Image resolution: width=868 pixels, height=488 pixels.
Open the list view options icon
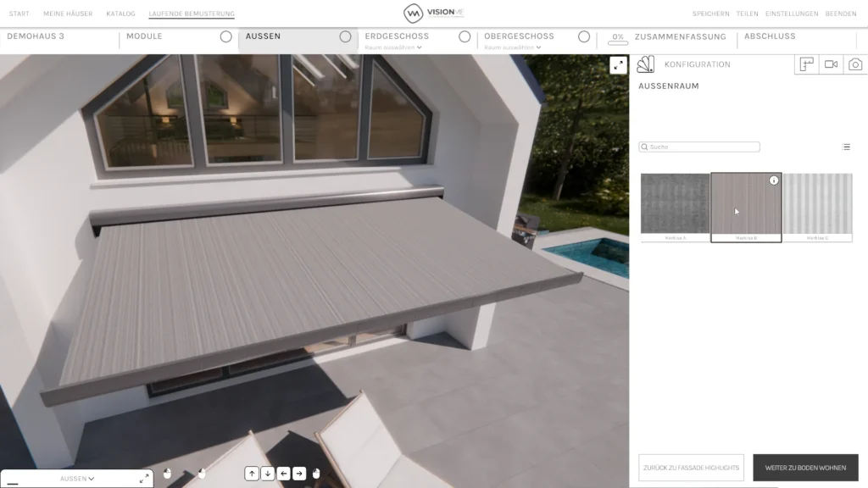click(846, 147)
